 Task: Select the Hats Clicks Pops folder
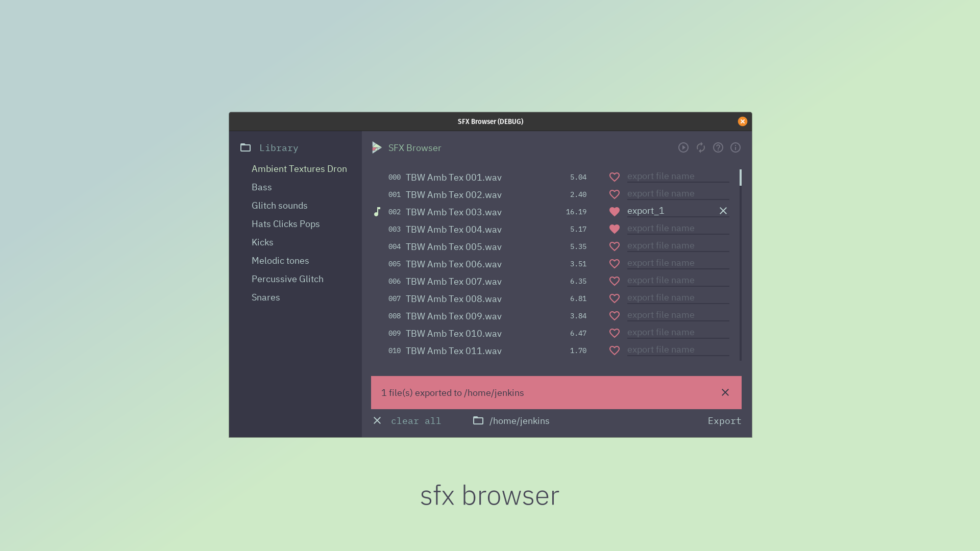(285, 224)
